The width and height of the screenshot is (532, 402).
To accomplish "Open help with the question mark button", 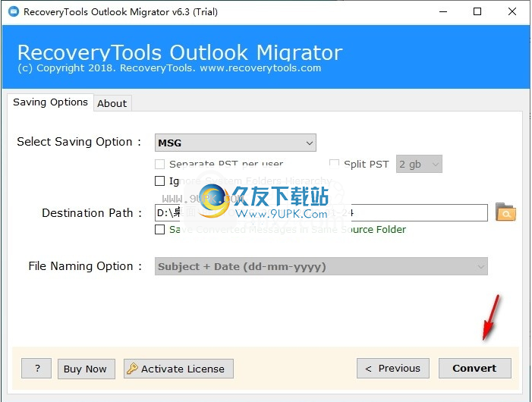I will (36, 369).
